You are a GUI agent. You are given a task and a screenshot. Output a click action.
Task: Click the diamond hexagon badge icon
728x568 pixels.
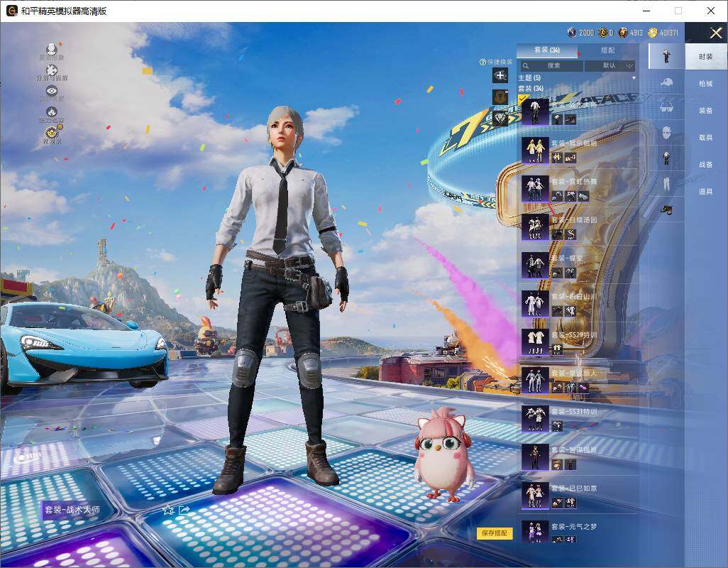point(500,119)
